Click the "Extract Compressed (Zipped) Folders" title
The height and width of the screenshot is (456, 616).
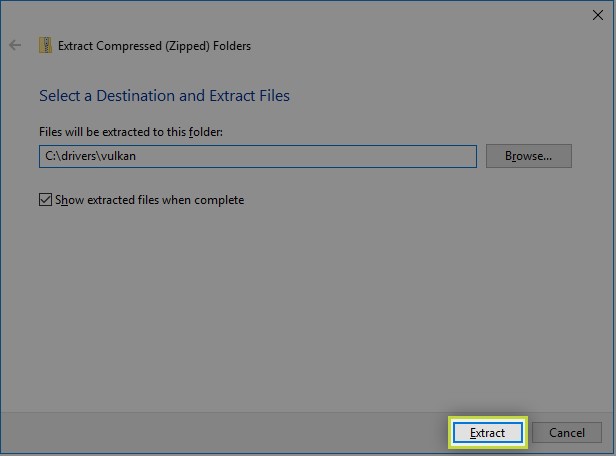click(154, 45)
